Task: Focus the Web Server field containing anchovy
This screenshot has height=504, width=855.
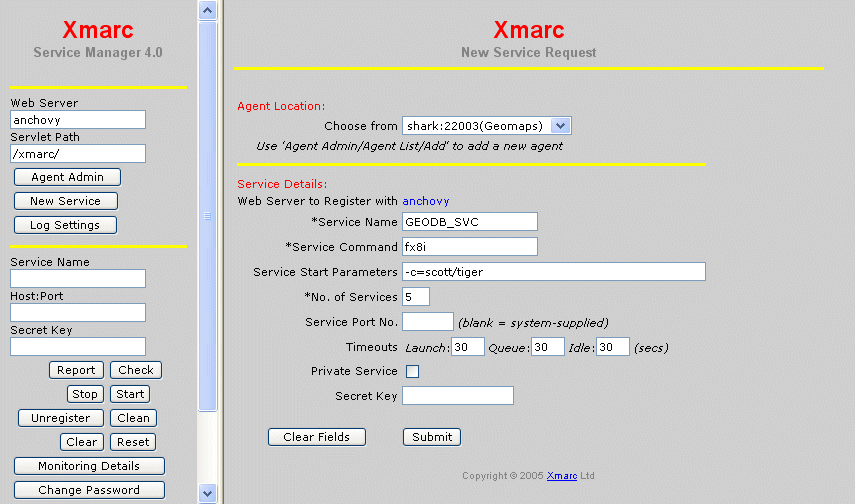Action: coord(78,120)
